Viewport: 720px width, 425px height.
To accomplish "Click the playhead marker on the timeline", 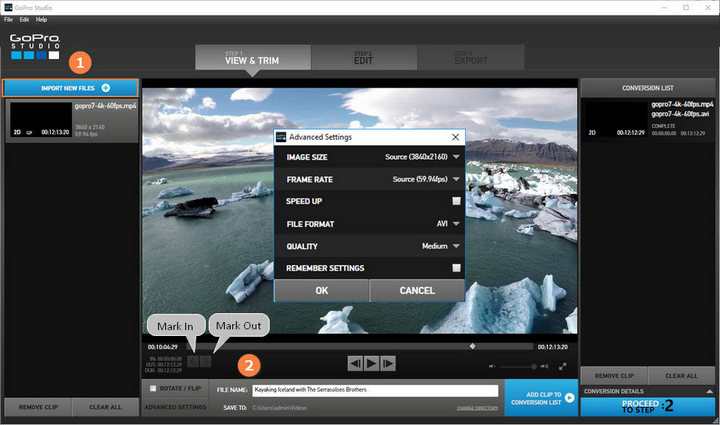I will 472,346.
